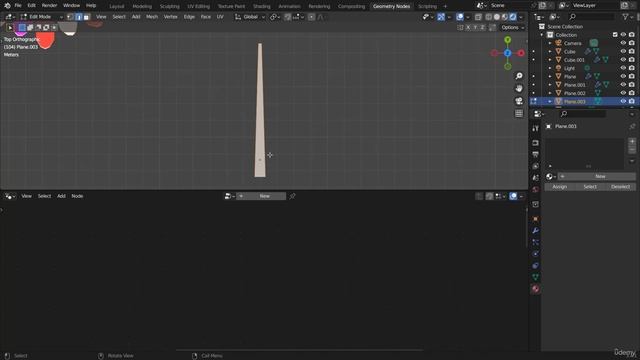
Task: Select Plane.002 in the outliner
Action: (575, 93)
